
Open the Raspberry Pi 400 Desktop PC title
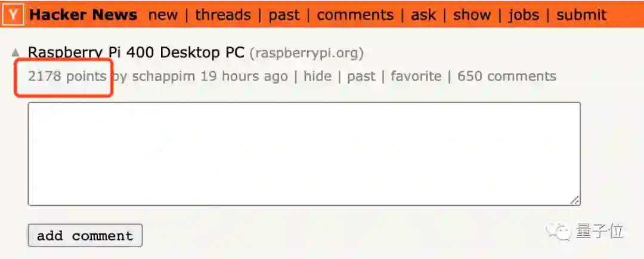point(137,53)
